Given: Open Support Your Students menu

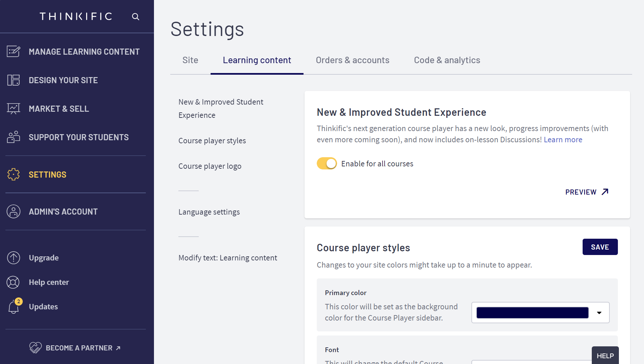Looking at the screenshot, I should (x=79, y=137).
